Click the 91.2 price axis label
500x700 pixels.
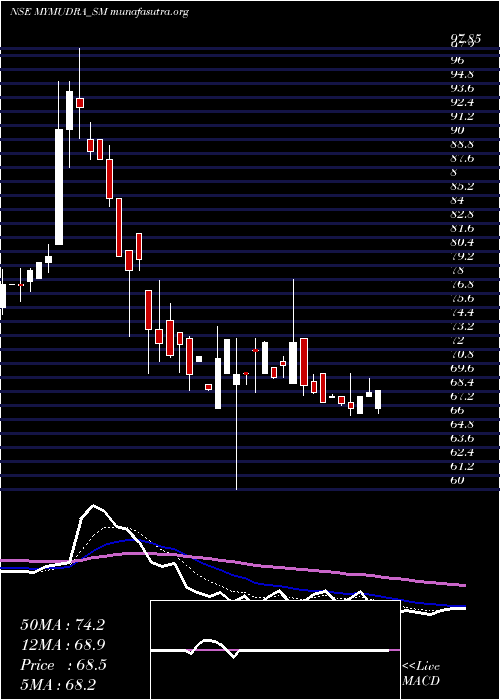[x=462, y=116]
